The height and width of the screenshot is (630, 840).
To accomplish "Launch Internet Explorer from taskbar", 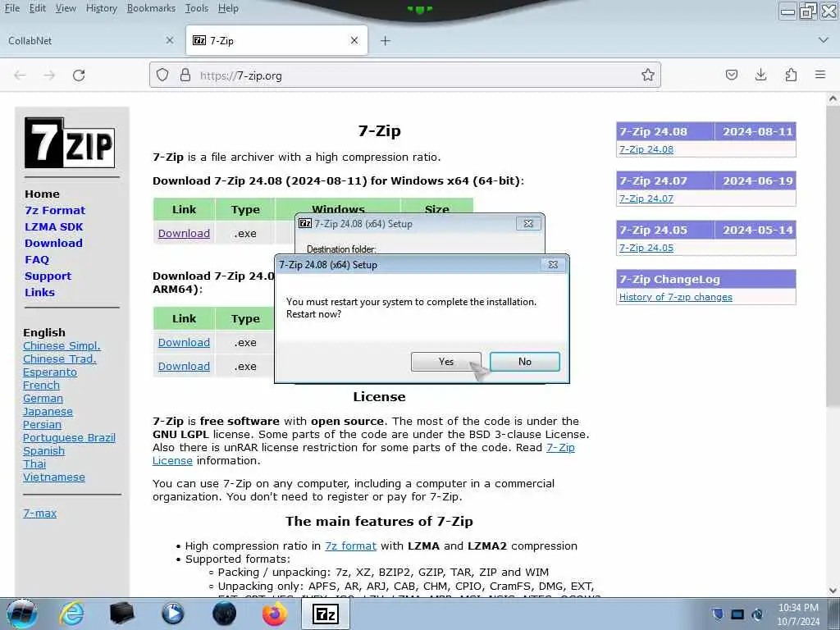I will pyautogui.click(x=71, y=614).
